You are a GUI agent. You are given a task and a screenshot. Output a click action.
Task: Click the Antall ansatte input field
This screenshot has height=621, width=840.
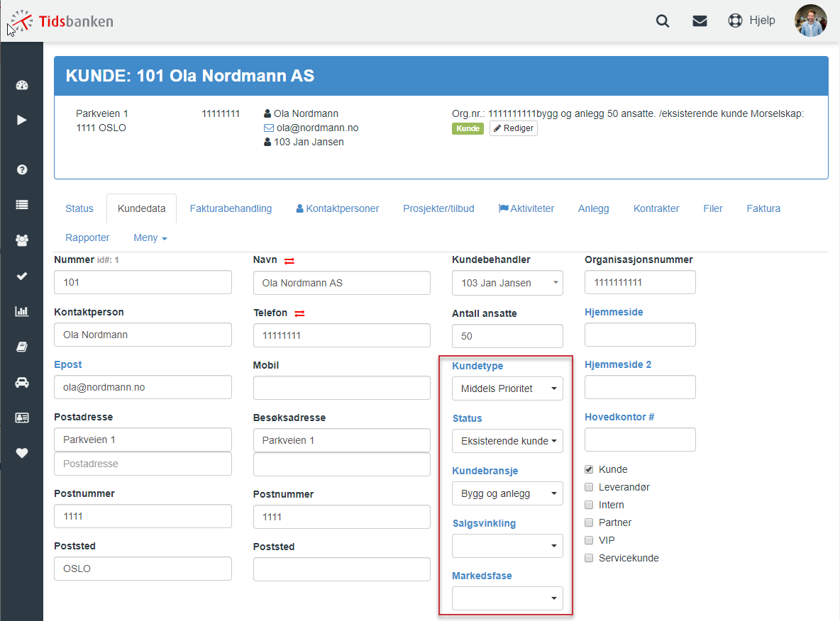tap(507, 336)
